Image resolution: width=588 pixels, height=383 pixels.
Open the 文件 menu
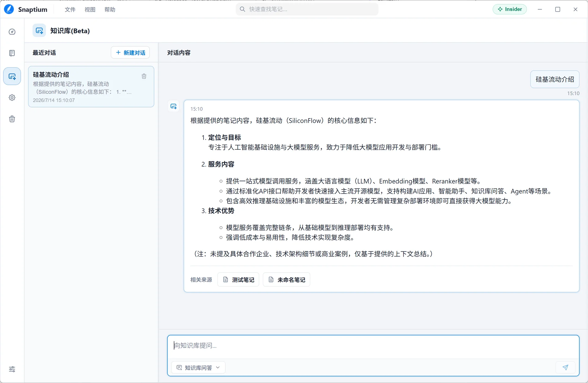point(70,9)
